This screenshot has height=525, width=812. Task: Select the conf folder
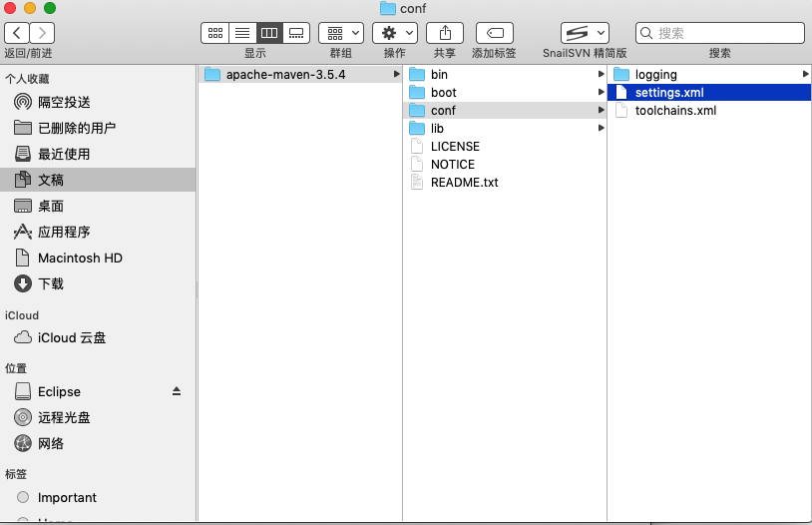pos(505,111)
